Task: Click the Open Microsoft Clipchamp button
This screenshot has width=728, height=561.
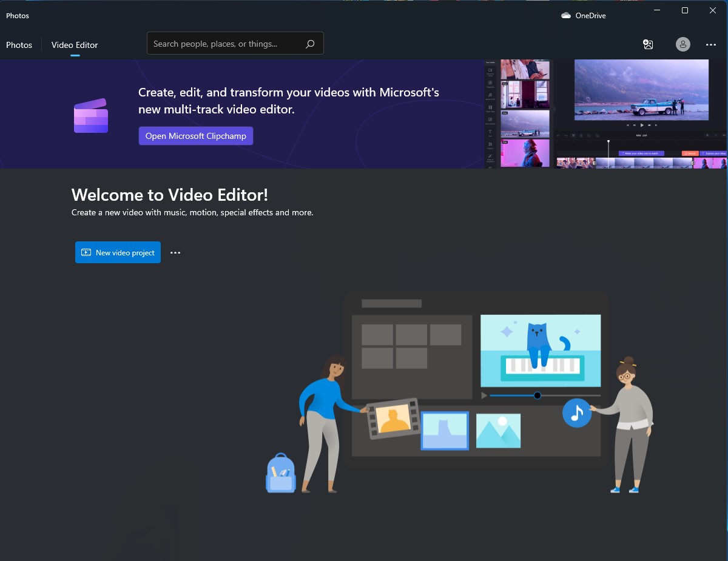Action: tap(195, 135)
